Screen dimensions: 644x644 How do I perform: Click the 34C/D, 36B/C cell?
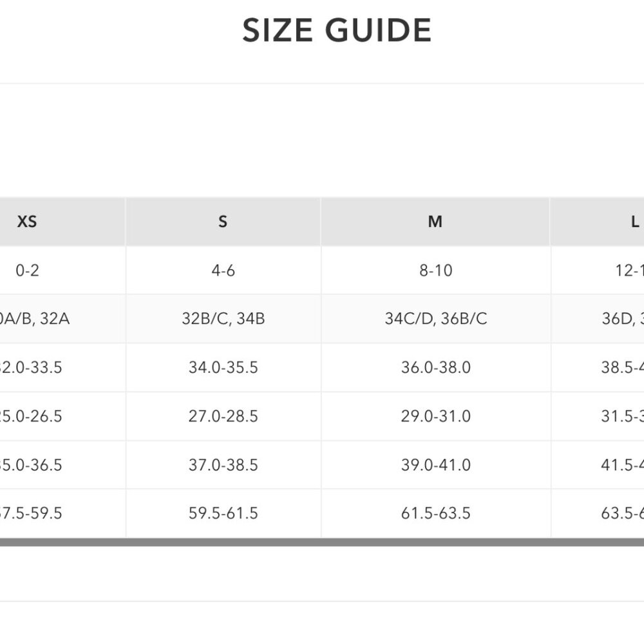[x=435, y=319]
